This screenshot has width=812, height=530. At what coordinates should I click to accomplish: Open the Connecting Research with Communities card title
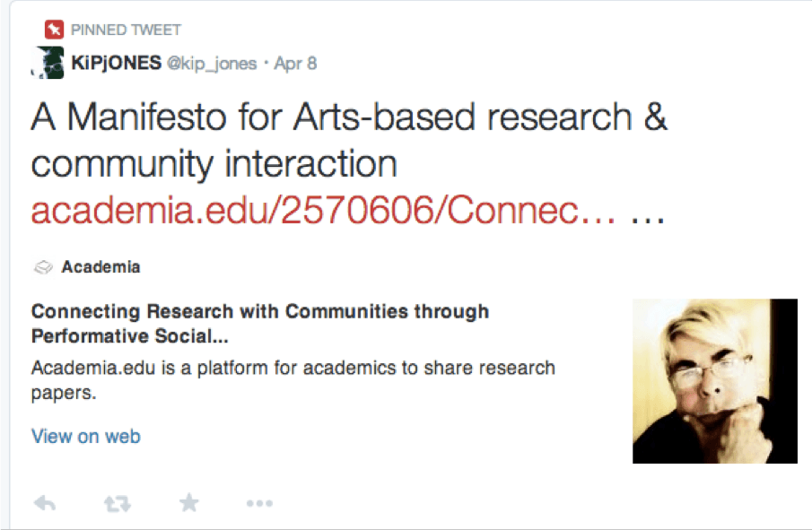coord(260,324)
